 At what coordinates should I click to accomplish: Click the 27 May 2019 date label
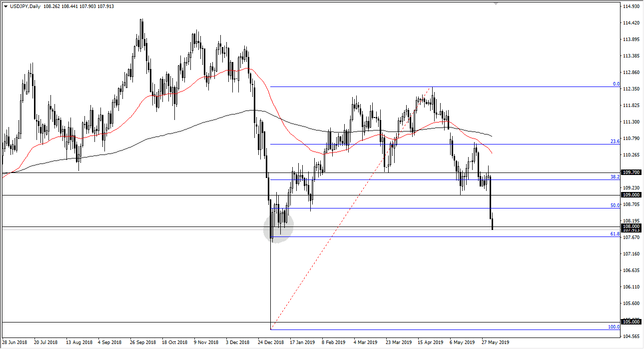(496, 342)
